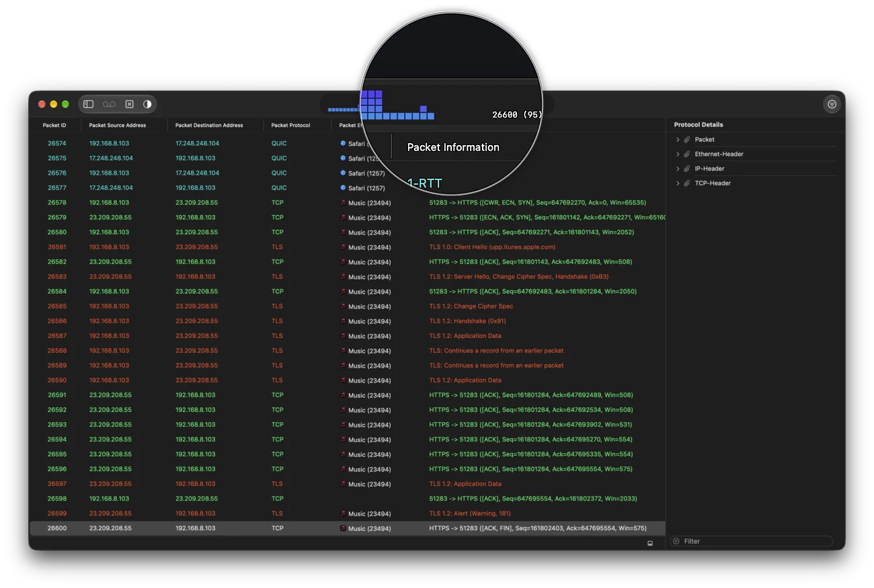The image size is (874, 588).
Task: Click the small panel icon below the packet list
Action: click(650, 543)
